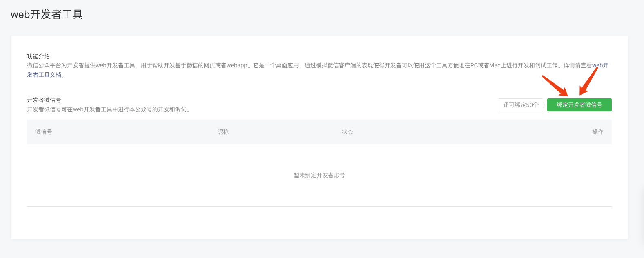Click the description 开发者微信号可在web开发者工具中进行本公众号的开发和调试
The image size is (644, 258).
coord(109,109)
